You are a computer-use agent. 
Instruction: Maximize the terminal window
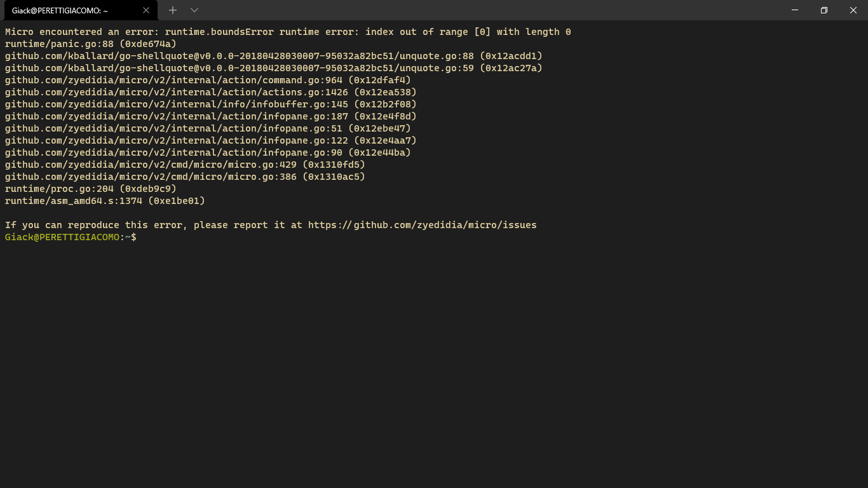click(x=824, y=10)
